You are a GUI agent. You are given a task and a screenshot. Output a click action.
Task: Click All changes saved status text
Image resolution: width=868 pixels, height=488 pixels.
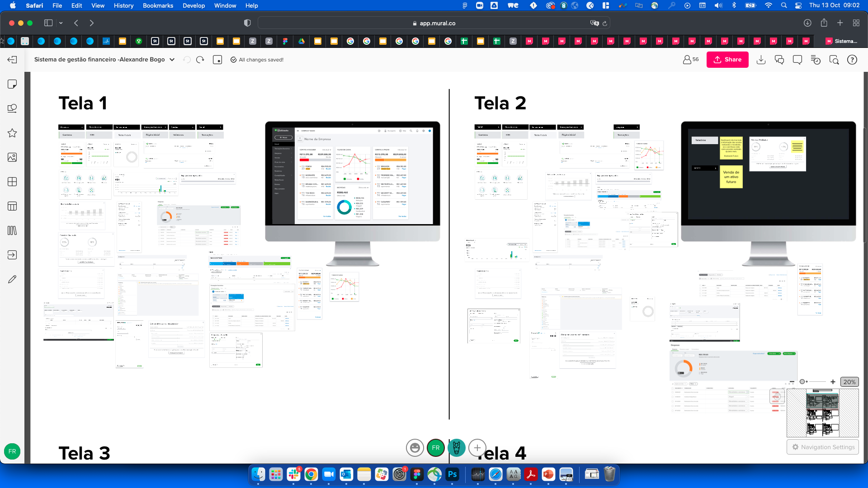pos(261,60)
